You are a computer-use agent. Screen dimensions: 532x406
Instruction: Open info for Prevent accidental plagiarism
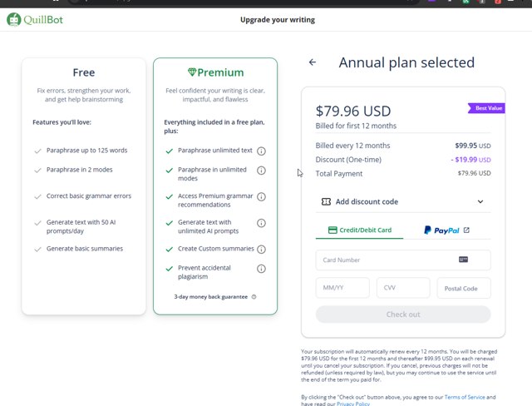coord(261,269)
